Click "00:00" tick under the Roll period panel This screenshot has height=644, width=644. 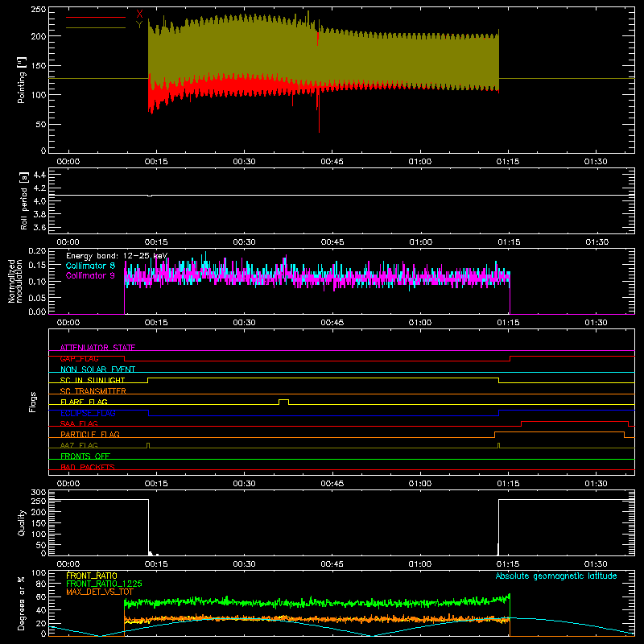(68, 242)
